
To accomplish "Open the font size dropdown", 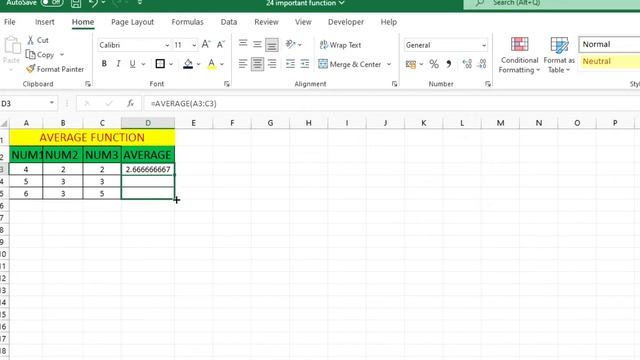I will pos(194,45).
